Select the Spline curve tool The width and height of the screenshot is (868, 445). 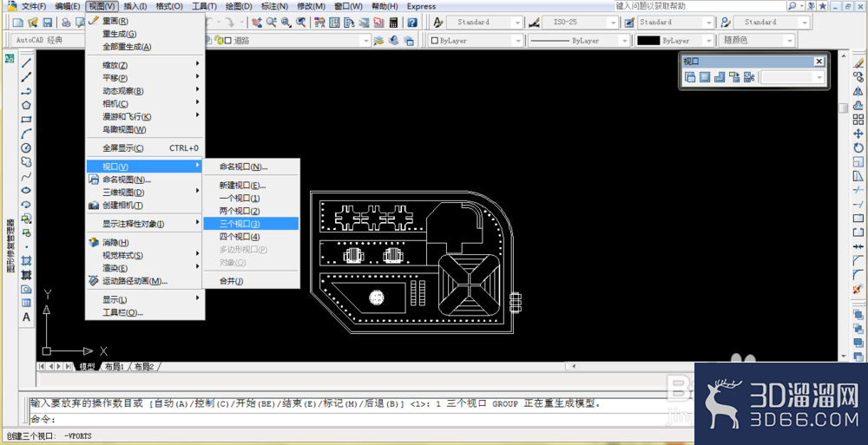pos(26,176)
